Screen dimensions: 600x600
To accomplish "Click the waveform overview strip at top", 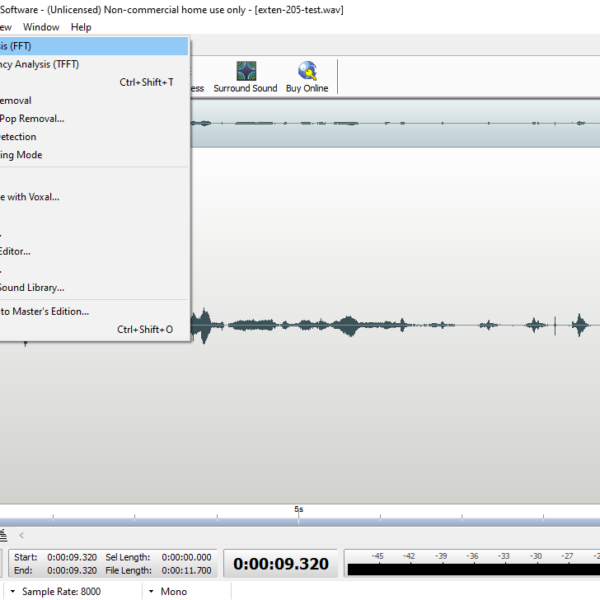I will 400,123.
